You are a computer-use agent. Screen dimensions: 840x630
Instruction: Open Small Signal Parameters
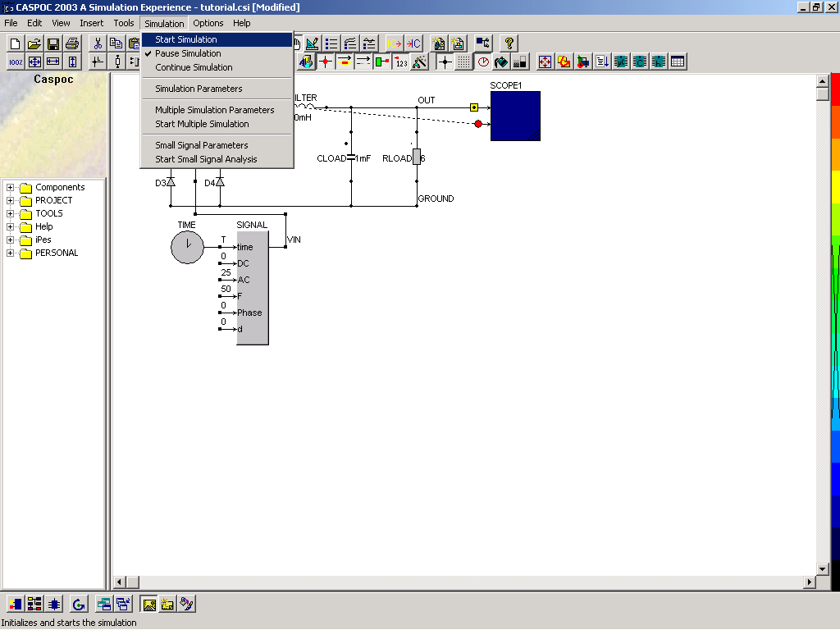tap(217, 146)
